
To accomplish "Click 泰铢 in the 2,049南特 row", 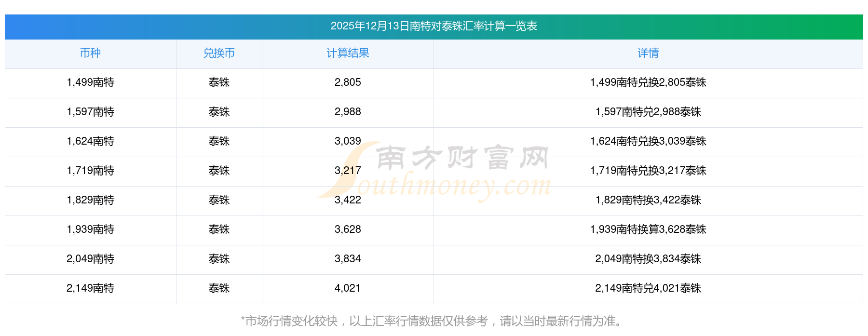I will click(x=219, y=259).
